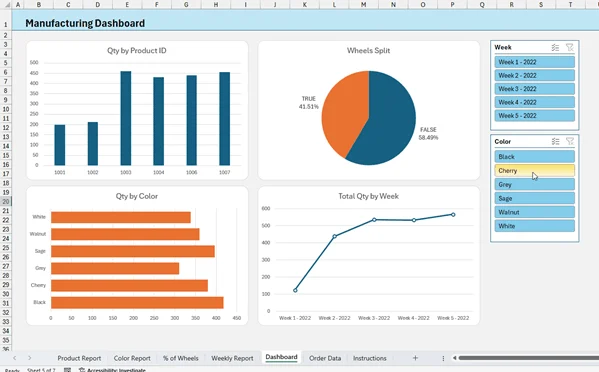
Task: Open the Order Data sheet
Action: 325,358
